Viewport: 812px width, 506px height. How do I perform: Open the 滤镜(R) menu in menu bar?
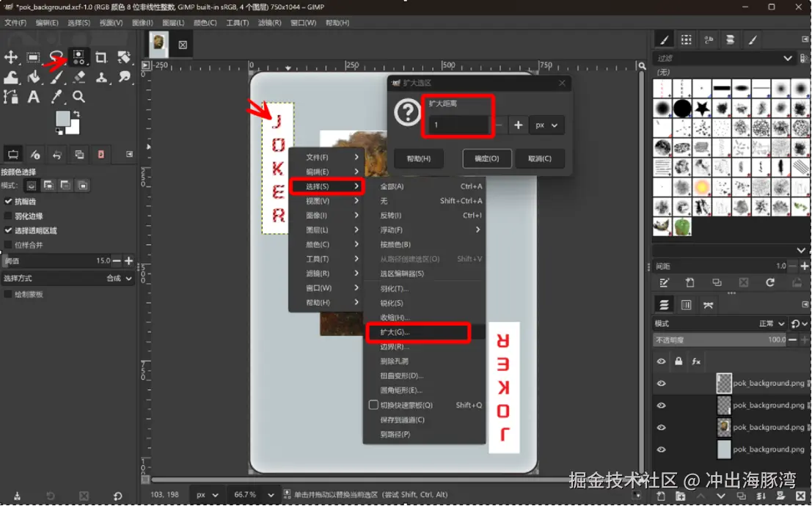point(269,23)
